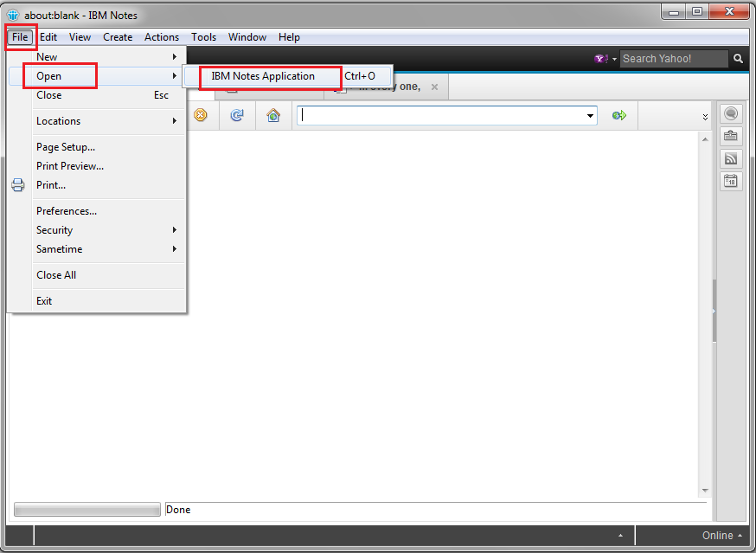Viewport: 756px width, 553px height.
Task: Choose Exit from the File menu
Action: (x=96, y=301)
